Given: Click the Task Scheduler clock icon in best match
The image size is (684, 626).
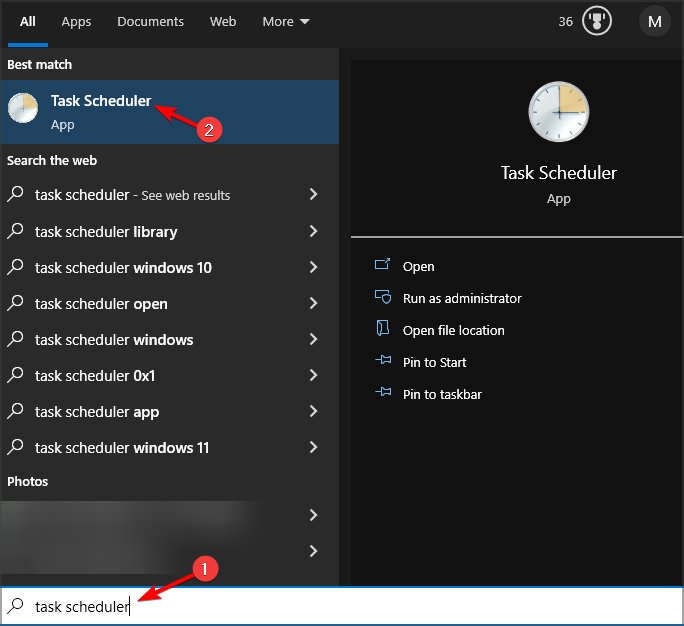Looking at the screenshot, I should coord(23,108).
